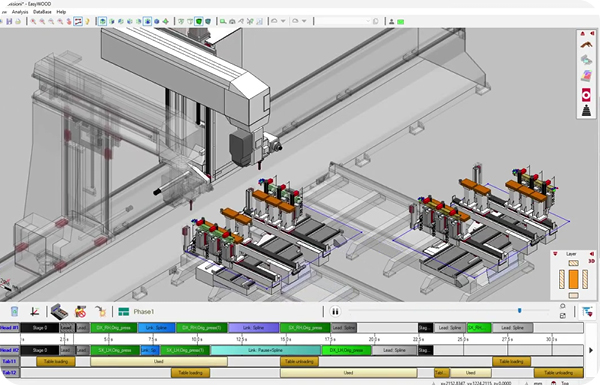Image resolution: width=600 pixels, height=385 pixels.
Task: Select the machine table view icon
Action: (x=59, y=312)
